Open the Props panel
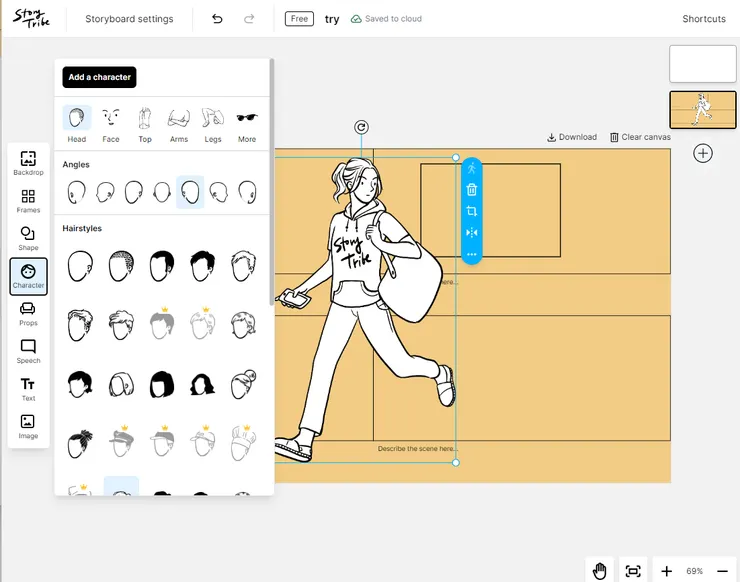 (28, 313)
